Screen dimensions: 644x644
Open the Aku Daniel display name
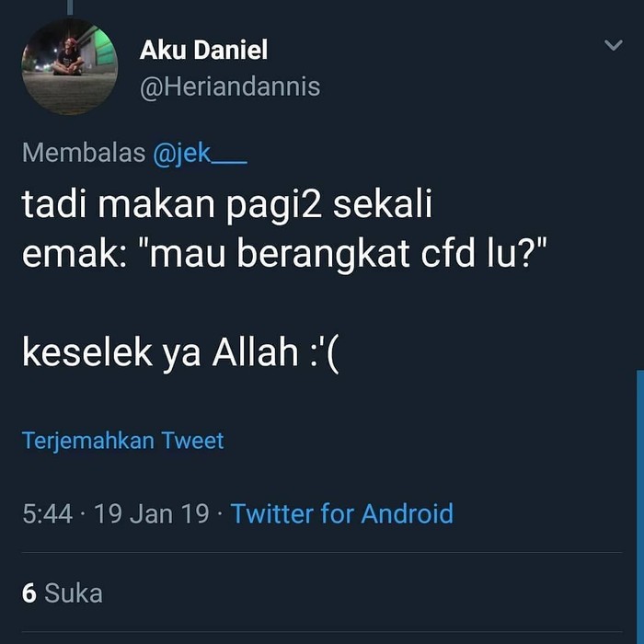(203, 50)
